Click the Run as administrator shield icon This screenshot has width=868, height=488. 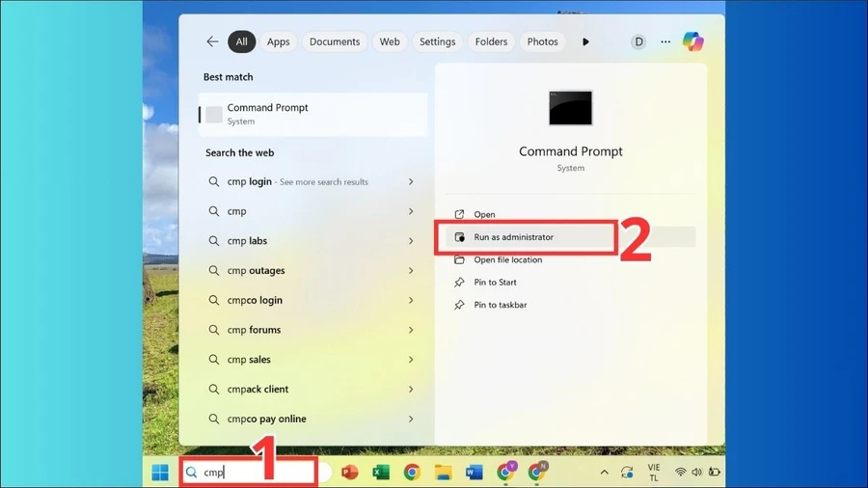point(459,237)
